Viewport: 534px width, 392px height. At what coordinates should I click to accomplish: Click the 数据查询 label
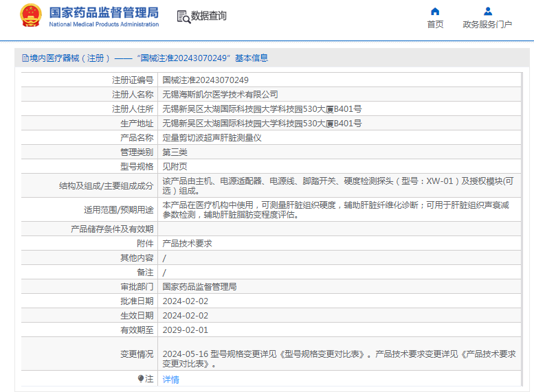click(208, 16)
